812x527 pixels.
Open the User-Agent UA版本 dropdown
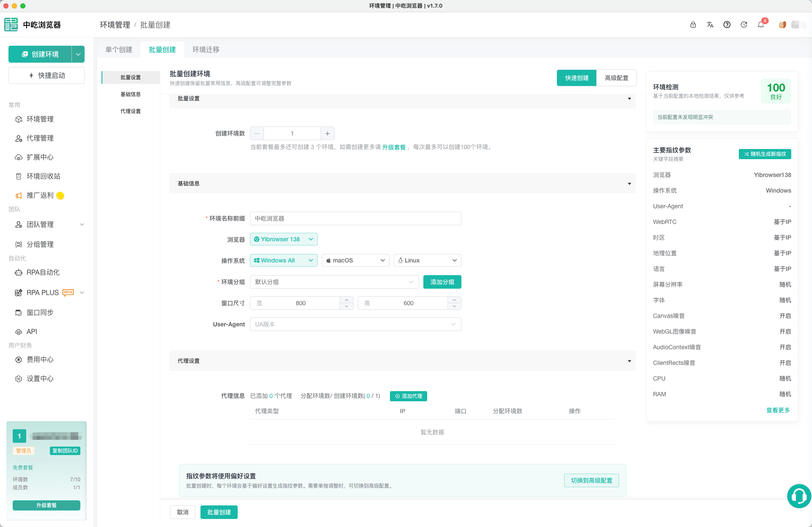click(356, 324)
